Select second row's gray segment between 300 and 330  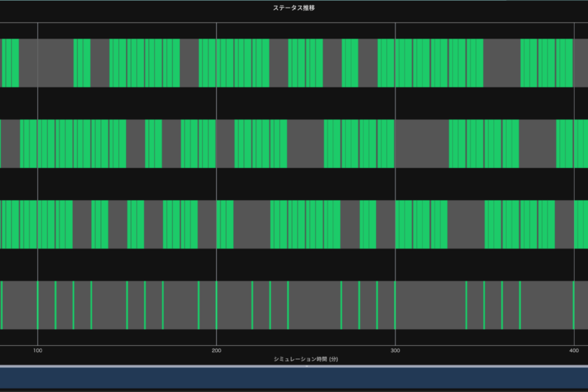point(422,143)
